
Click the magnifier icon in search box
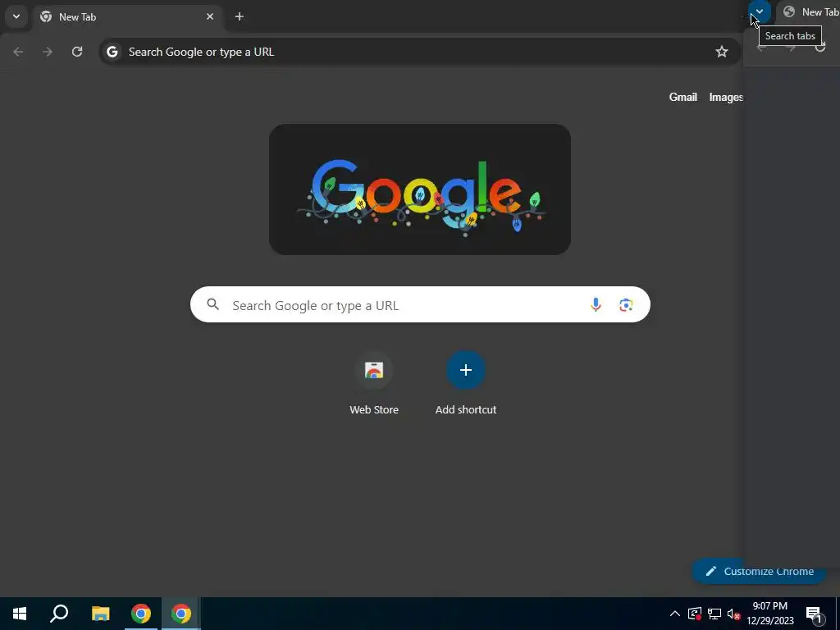coord(213,304)
